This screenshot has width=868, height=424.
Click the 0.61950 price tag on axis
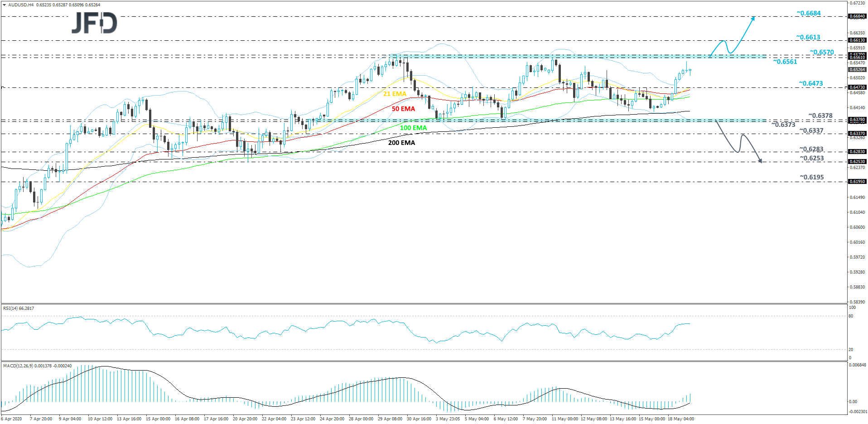click(x=857, y=182)
